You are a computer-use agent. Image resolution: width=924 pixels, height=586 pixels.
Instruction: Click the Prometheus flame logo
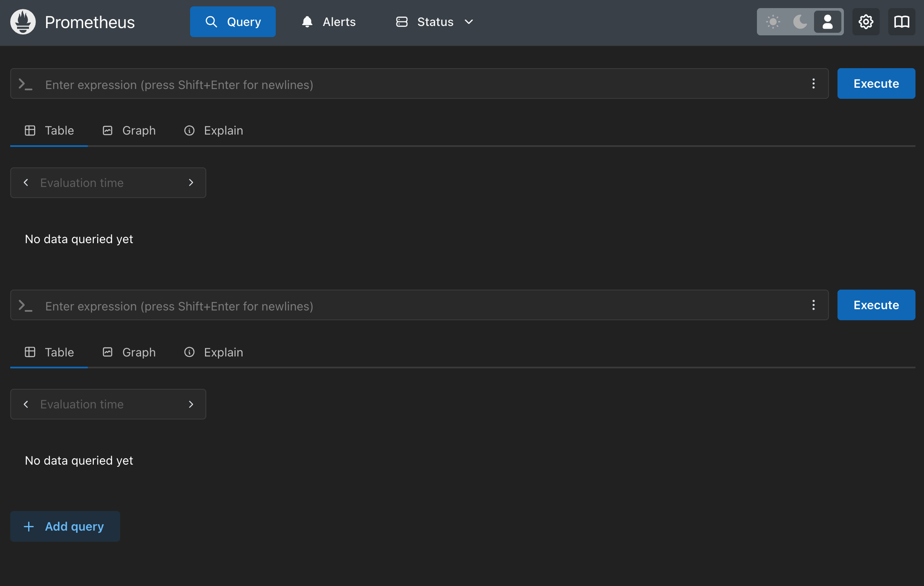23,22
